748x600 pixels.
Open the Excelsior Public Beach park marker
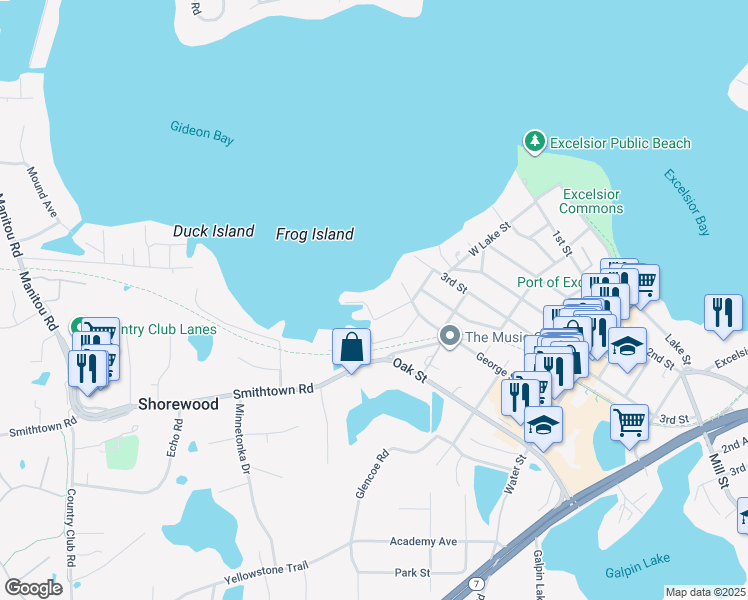click(x=535, y=143)
